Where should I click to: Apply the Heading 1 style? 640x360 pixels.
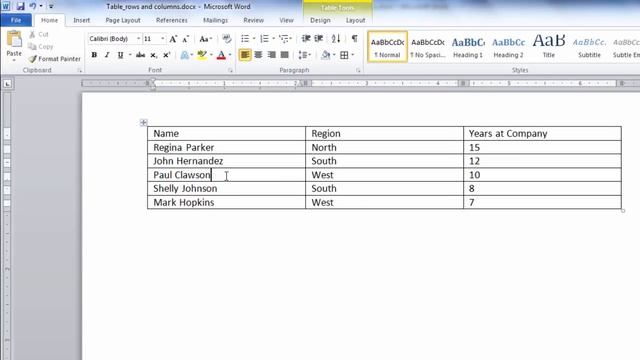(468, 47)
